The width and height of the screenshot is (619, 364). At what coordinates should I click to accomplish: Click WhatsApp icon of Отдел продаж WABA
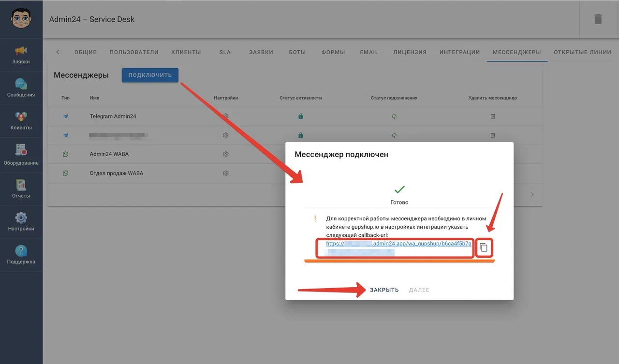(65, 173)
